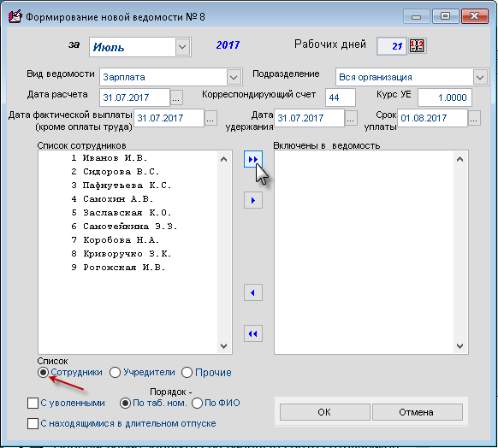Click the single right arrow add button

[252, 200]
